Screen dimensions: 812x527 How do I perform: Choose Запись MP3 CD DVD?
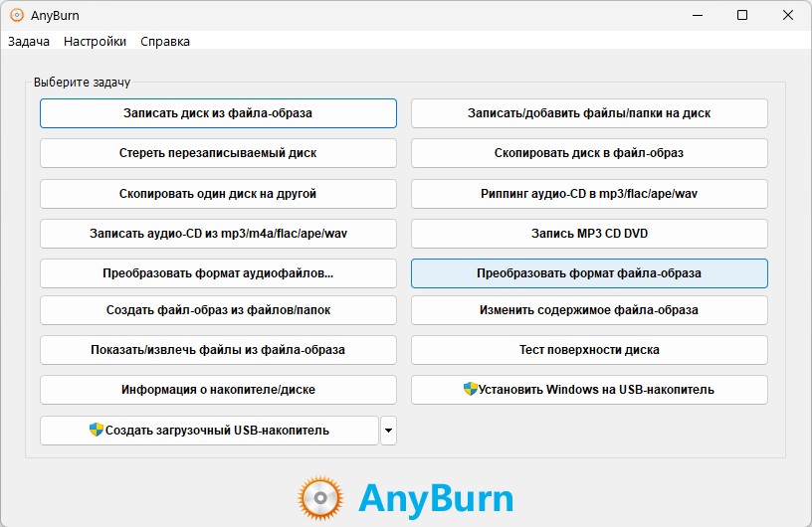pos(589,234)
